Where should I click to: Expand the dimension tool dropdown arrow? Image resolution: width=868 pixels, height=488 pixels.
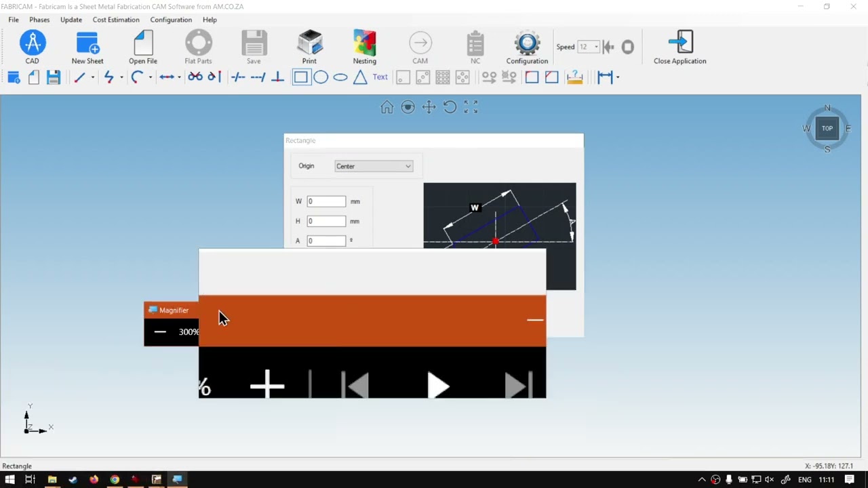coord(618,77)
